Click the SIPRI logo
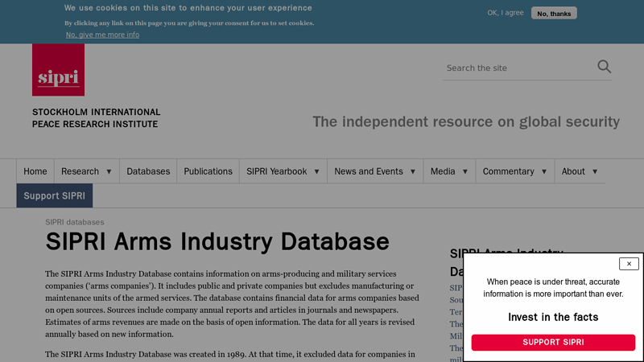This screenshot has width=644, height=362. (58, 70)
